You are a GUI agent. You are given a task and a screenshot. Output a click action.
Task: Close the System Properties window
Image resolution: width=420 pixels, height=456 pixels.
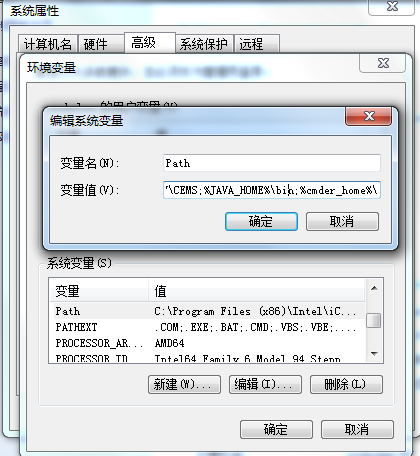391,6
